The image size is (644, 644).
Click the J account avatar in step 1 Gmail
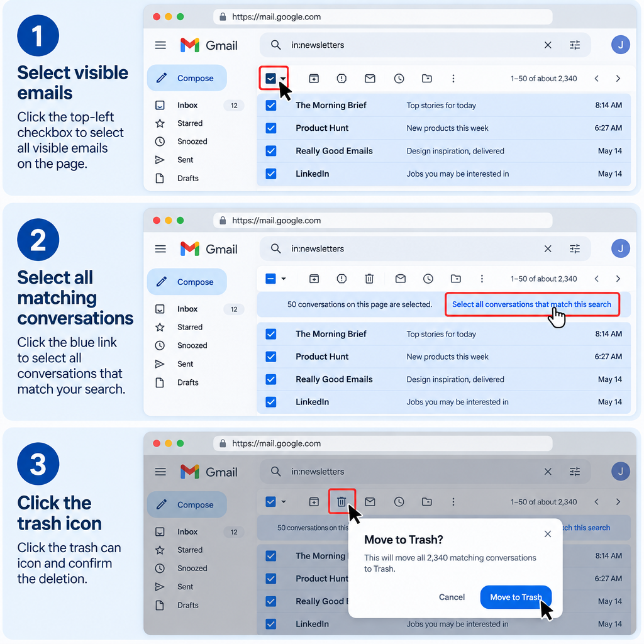620,45
